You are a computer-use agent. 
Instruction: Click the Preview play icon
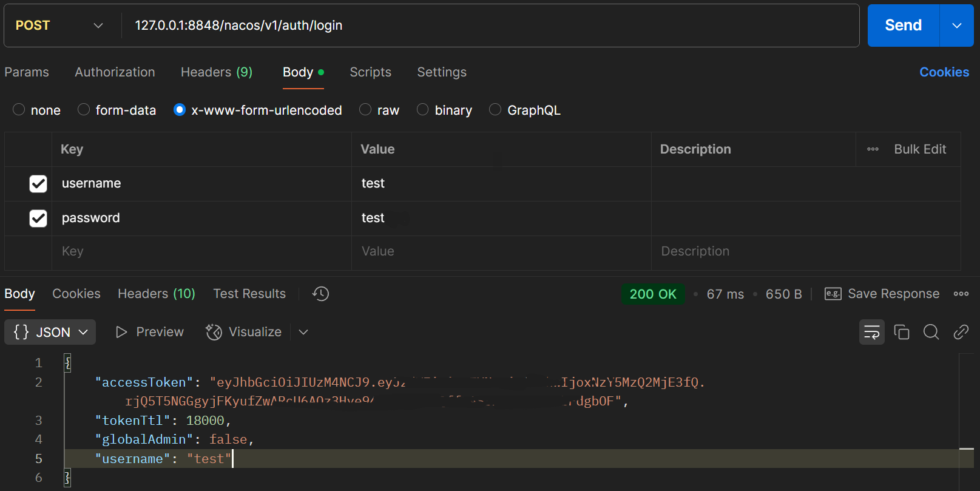[121, 332]
